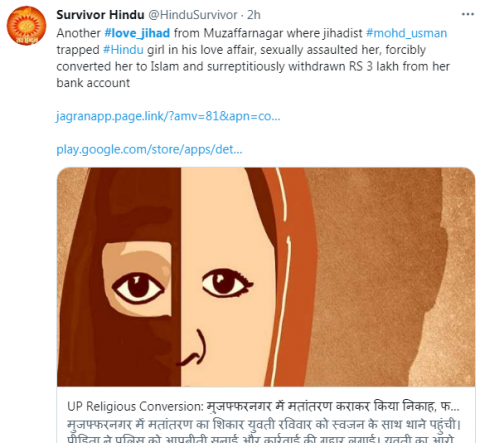
Task: Open the #love_jihad hashtag
Action: (137, 33)
